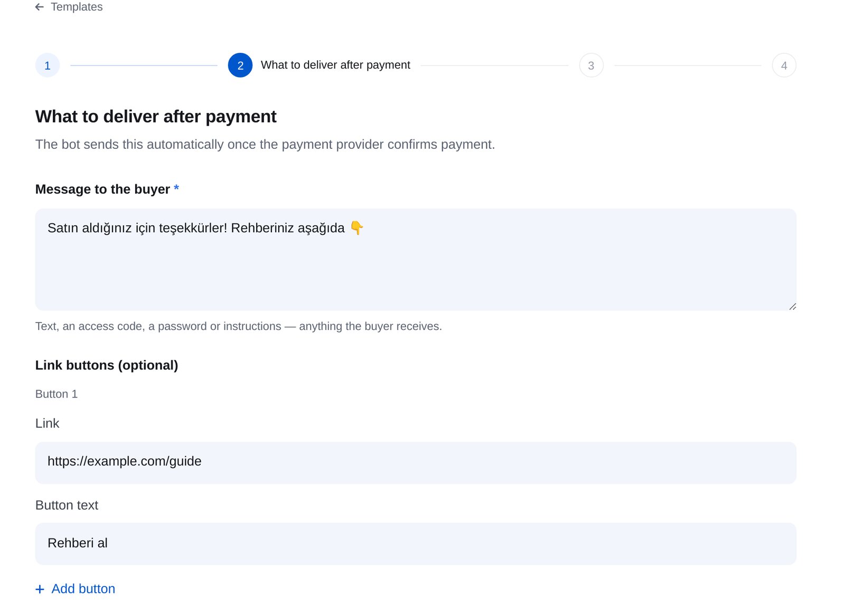Focus the Message to the buyer textarea
Viewport: 845px width, 616px height.
coord(416,260)
